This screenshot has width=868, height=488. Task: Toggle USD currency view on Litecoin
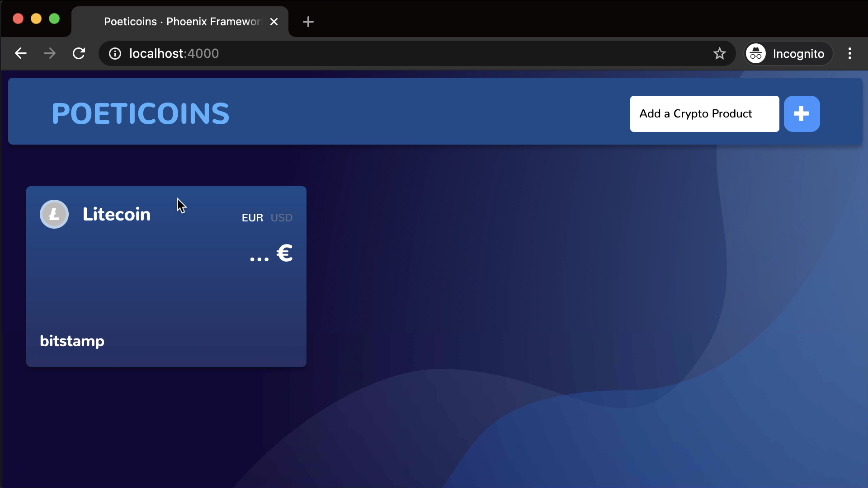281,217
